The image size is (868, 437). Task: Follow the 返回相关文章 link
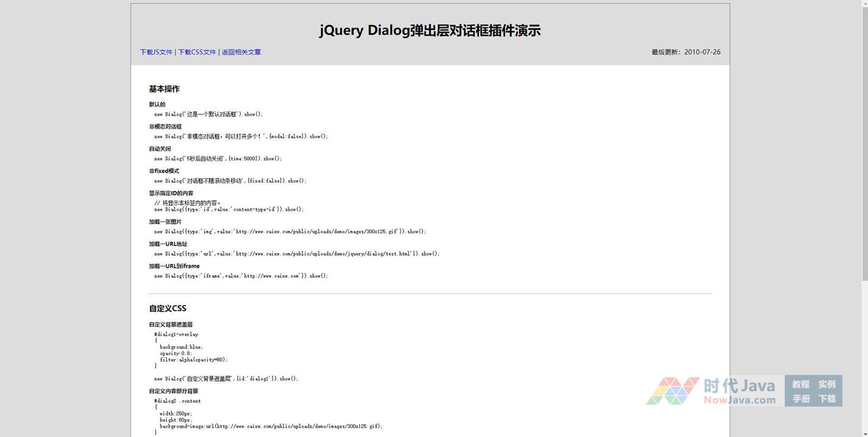[241, 52]
